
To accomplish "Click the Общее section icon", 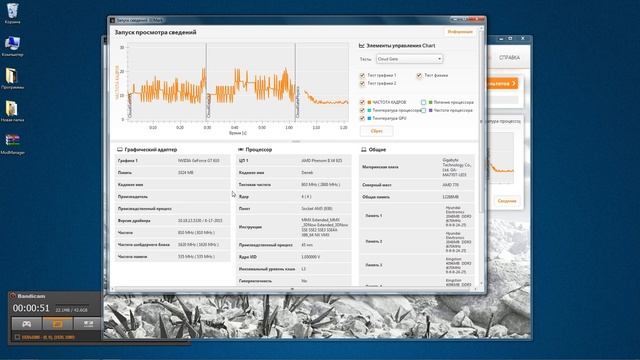I will point(364,150).
